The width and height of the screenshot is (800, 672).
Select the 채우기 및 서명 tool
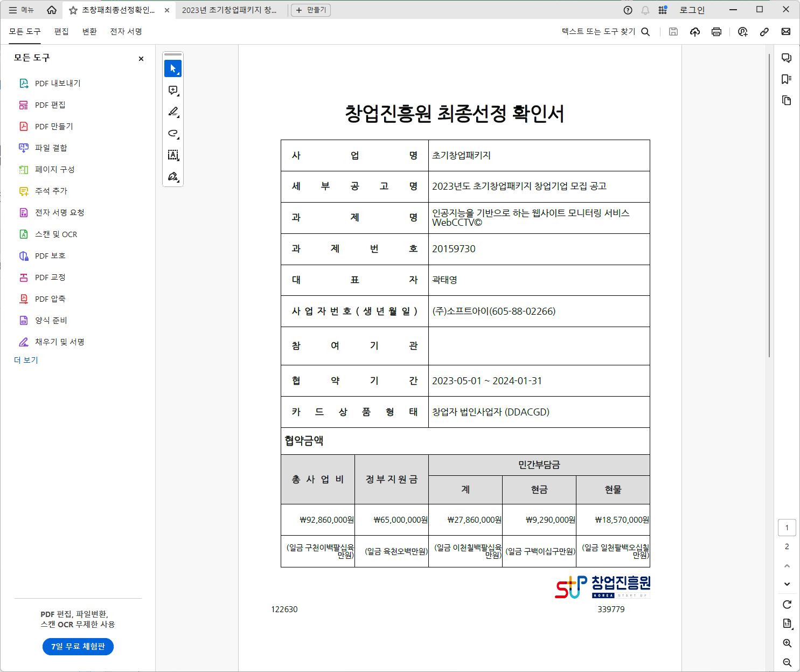58,342
